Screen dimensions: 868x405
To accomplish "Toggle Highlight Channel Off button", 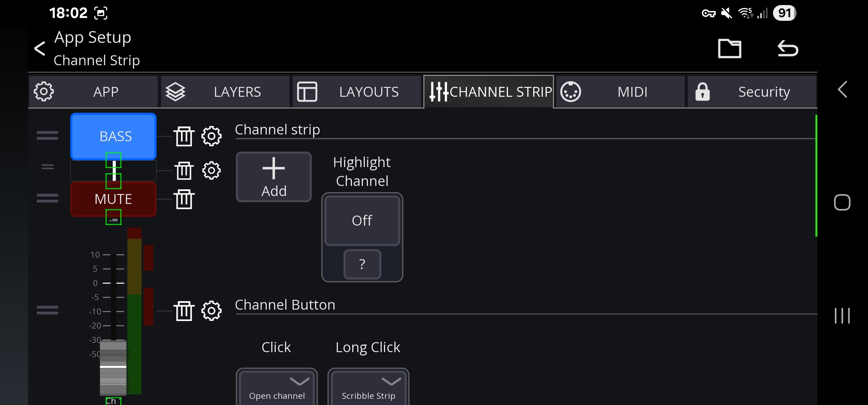I will [362, 221].
